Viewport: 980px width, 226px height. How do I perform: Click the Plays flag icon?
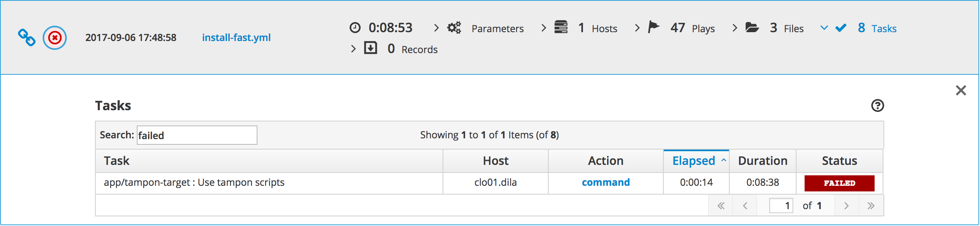[654, 27]
